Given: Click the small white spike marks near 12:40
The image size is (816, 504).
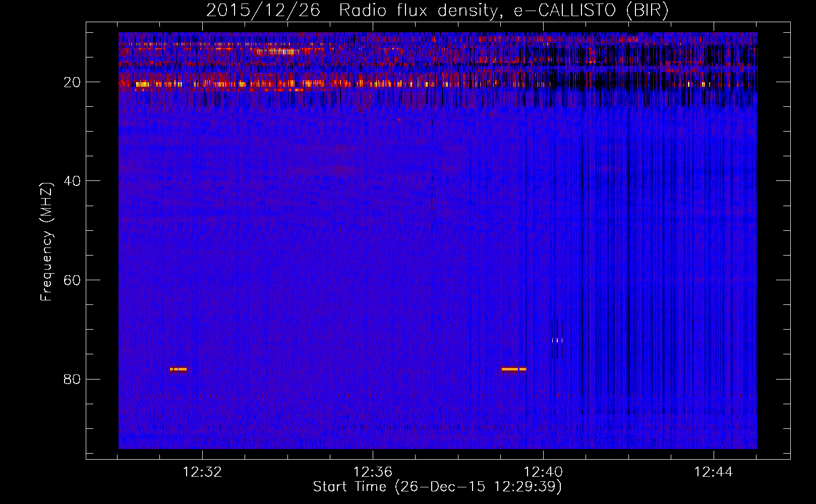Looking at the screenshot, I should pos(557,340).
